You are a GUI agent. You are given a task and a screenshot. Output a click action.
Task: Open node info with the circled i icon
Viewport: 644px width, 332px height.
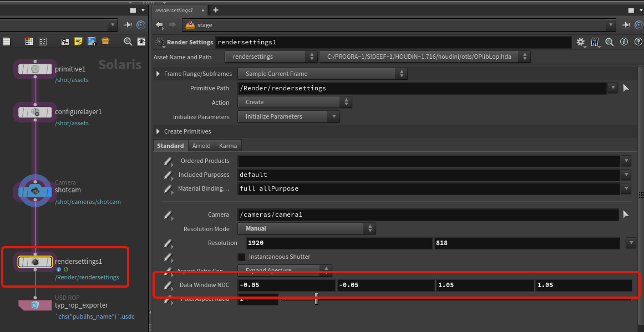pos(624,42)
